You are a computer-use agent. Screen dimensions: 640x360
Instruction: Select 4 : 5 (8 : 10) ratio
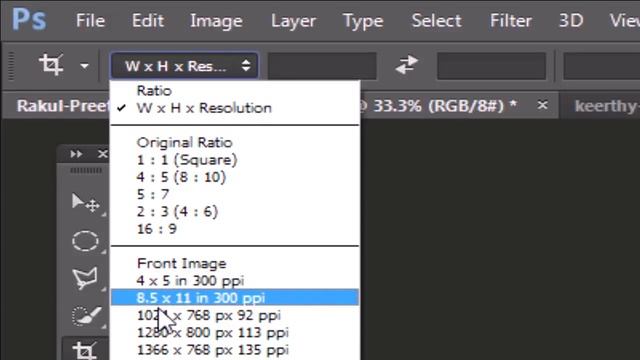pos(235,177)
